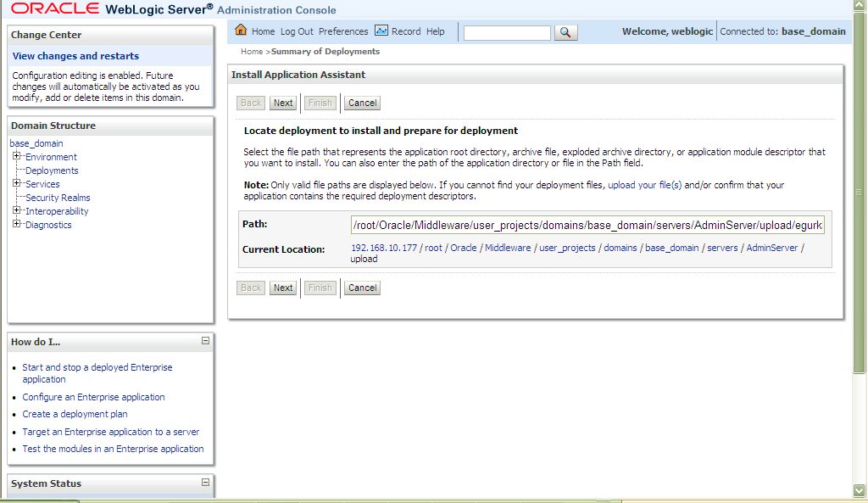The width and height of the screenshot is (868, 503).
Task: Click Middleware in Current Location path
Action: coord(508,248)
